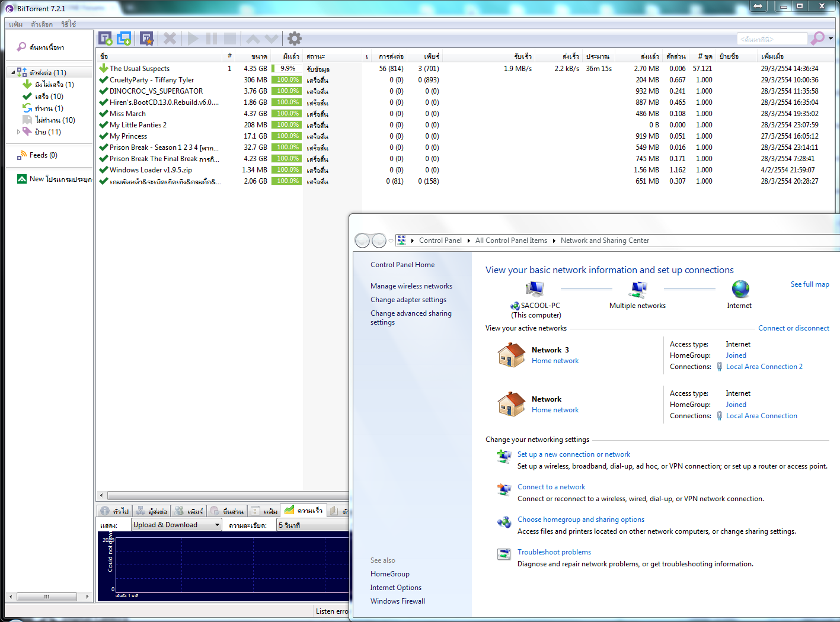The height and width of the screenshot is (622, 840).
Task: Click the Pause torrent icon
Action: point(212,39)
